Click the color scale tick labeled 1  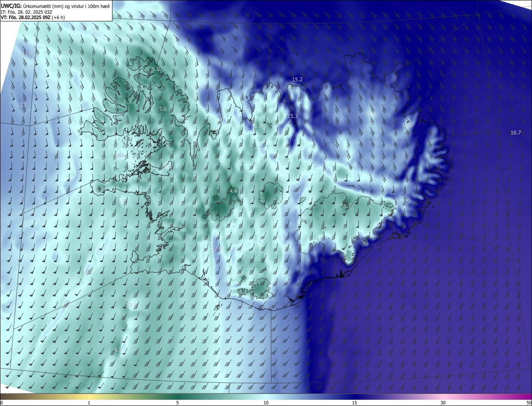coord(89,403)
